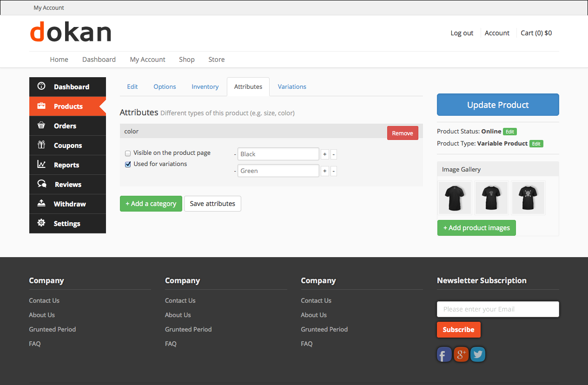Enable Visible on the product page
Screen dimensions: 588x385
pyautogui.click(x=128, y=153)
